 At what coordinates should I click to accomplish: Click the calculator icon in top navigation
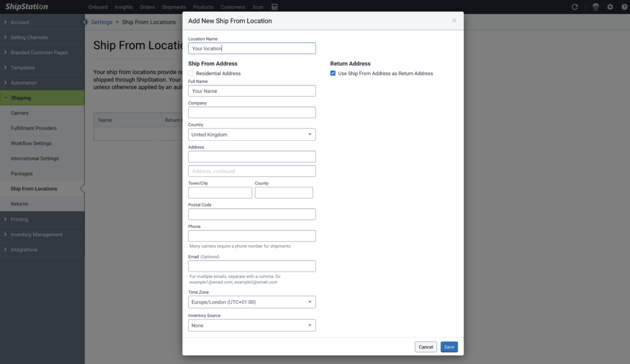pyautogui.click(x=274, y=7)
